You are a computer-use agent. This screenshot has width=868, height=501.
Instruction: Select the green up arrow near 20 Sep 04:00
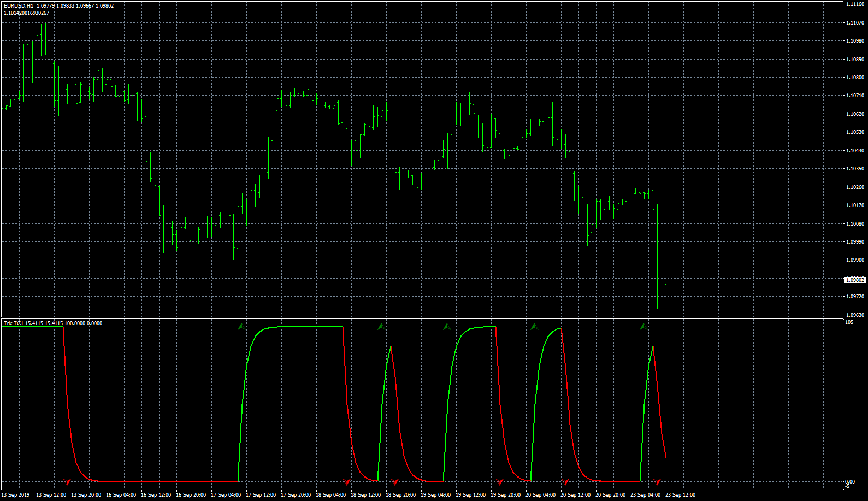coord(535,327)
